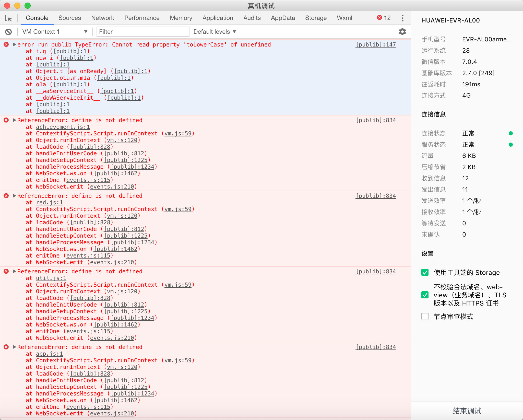Switch to the AppData tab
The width and height of the screenshot is (523, 420).
[x=283, y=18]
